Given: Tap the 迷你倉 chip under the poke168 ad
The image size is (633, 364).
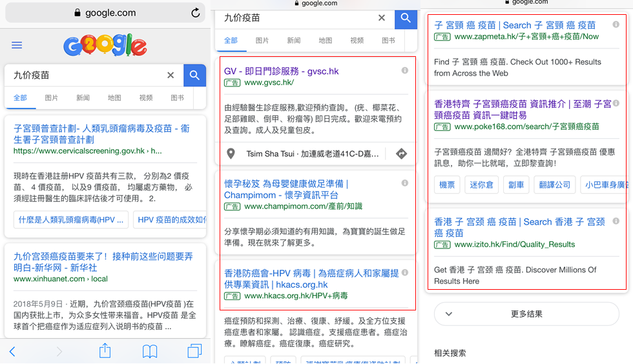Looking at the screenshot, I should tap(481, 185).
